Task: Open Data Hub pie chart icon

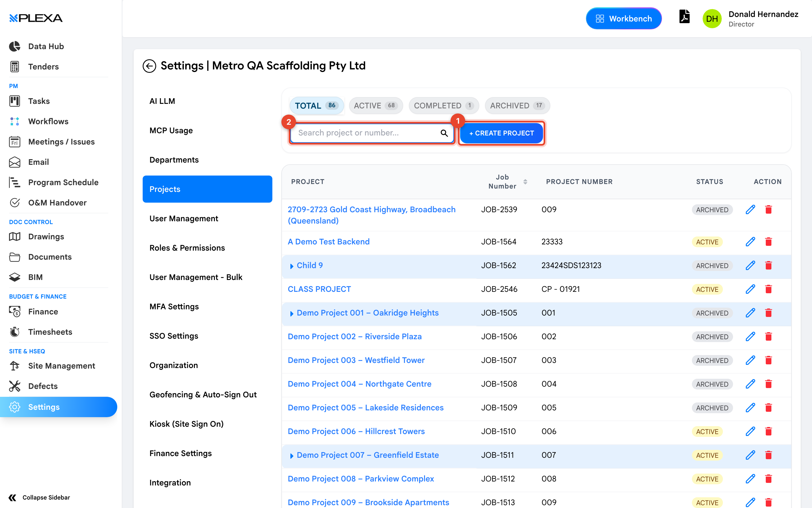Action: click(x=15, y=46)
